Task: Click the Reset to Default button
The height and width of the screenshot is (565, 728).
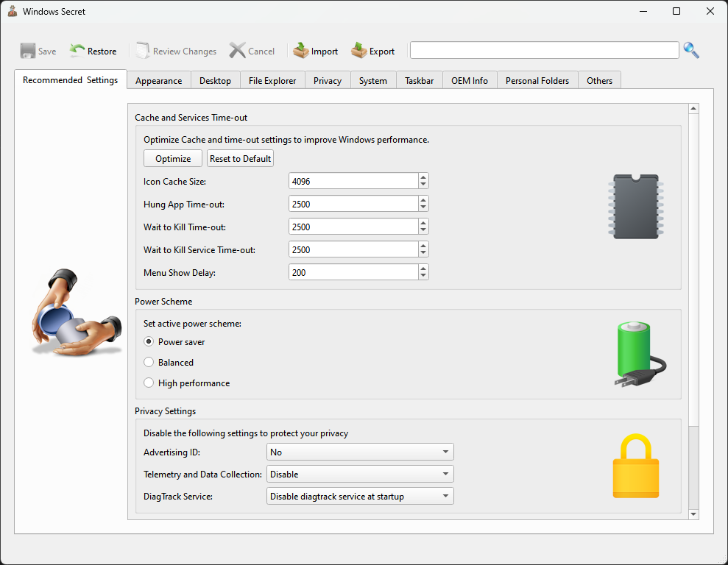Action: point(240,159)
